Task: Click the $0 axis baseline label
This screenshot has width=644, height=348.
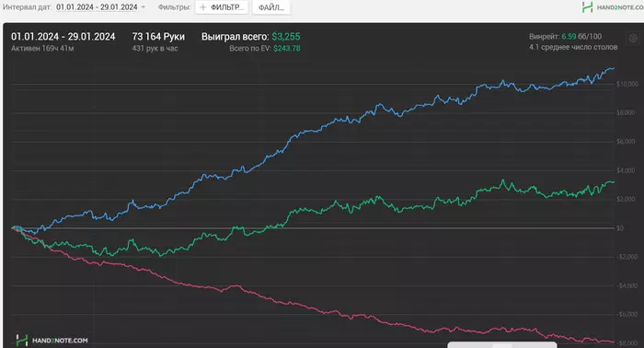Action: [x=620, y=228]
